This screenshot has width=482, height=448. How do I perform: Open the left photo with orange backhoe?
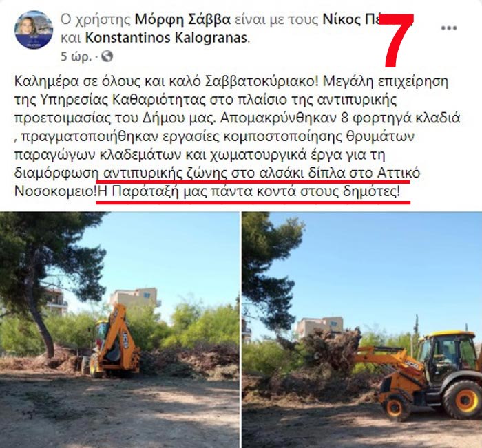click(119, 330)
